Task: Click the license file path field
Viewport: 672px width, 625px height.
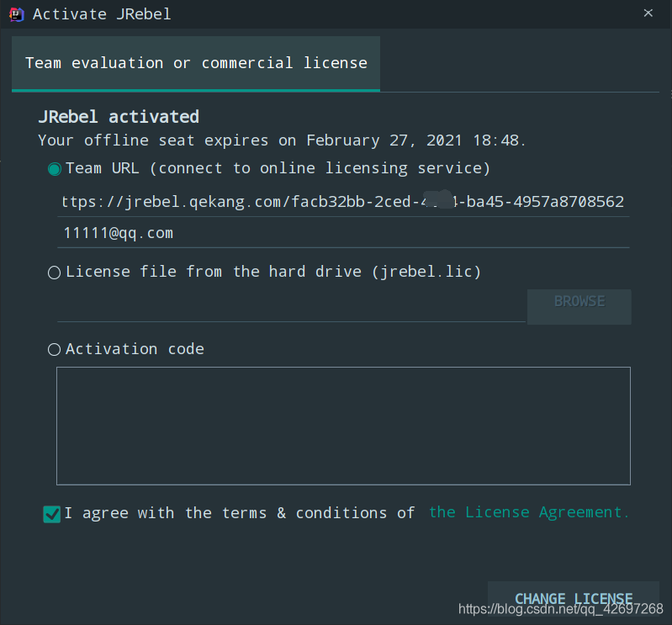Action: click(x=290, y=307)
